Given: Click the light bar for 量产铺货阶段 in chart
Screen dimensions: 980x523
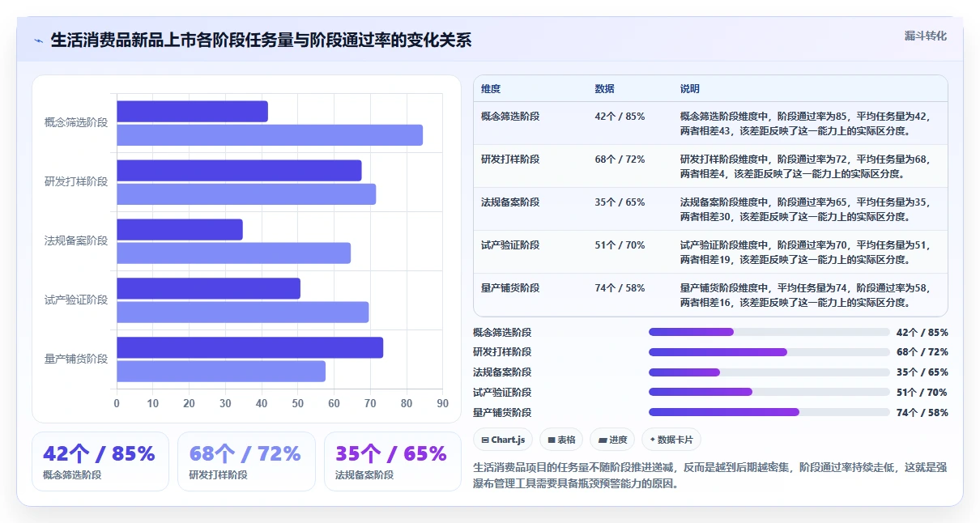Looking at the screenshot, I should pyautogui.click(x=221, y=372).
